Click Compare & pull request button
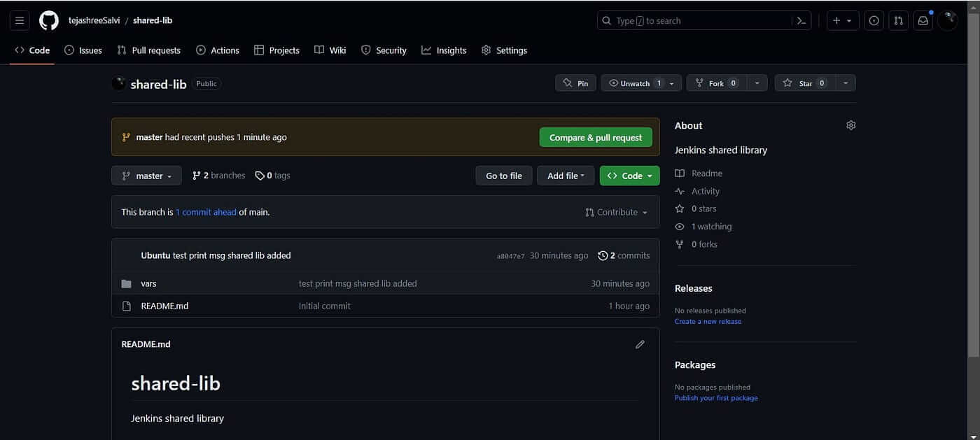Image resolution: width=980 pixels, height=440 pixels. [595, 137]
